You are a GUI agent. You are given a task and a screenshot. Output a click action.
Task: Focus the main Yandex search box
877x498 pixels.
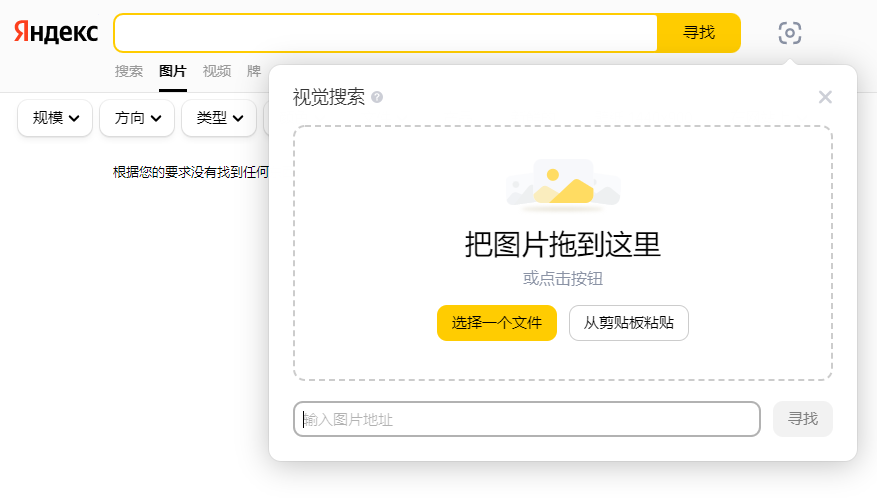[386, 33]
